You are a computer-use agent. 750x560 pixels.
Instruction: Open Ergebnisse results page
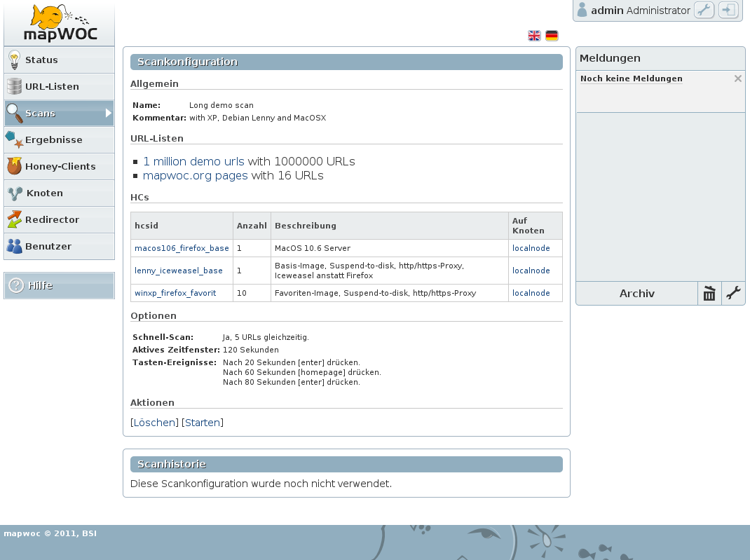60,139
